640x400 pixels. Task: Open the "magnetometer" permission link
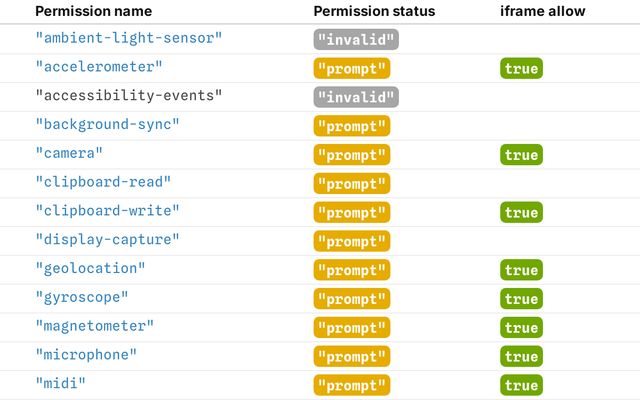(94, 326)
